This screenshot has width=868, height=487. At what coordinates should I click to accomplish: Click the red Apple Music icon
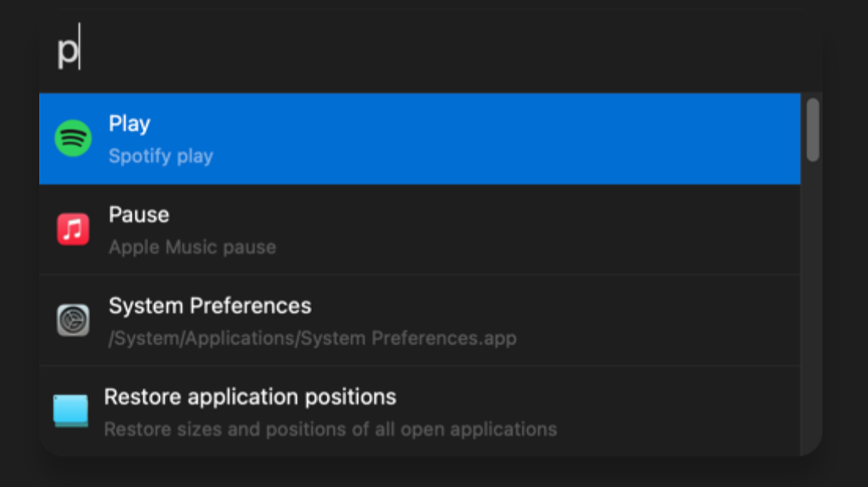tap(73, 229)
